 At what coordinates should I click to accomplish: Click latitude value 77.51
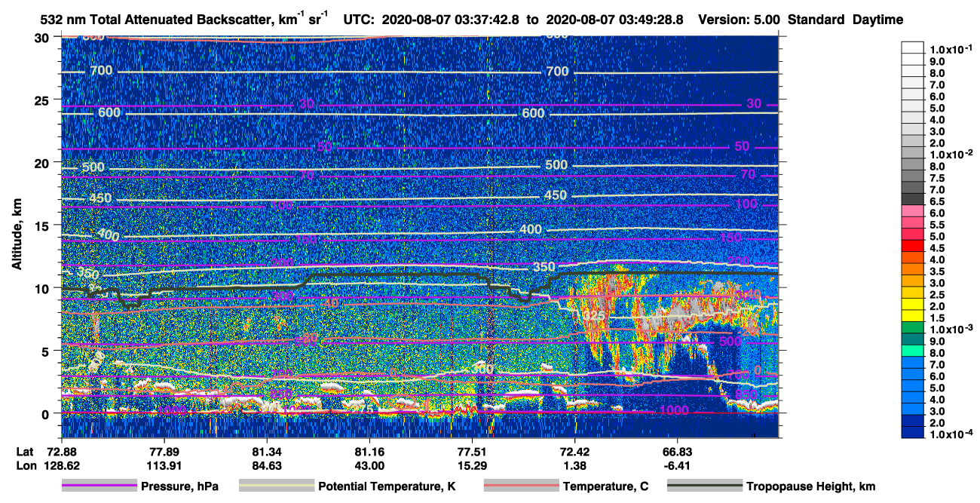click(472, 452)
